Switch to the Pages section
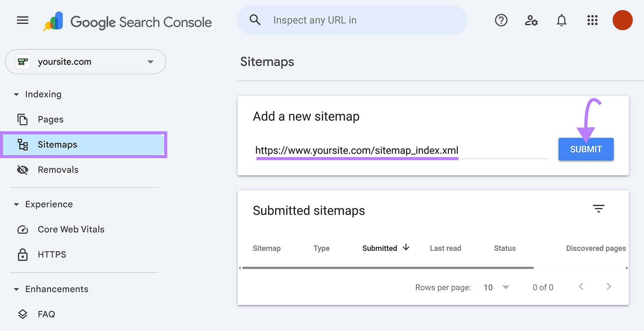This screenshot has height=331, width=644. [x=50, y=119]
